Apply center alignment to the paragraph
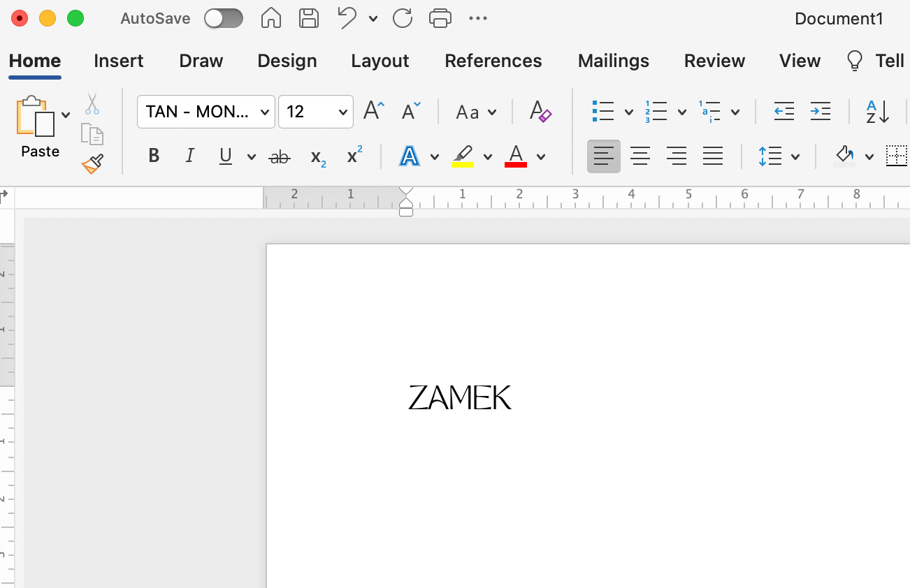This screenshot has width=910, height=588. [640, 156]
